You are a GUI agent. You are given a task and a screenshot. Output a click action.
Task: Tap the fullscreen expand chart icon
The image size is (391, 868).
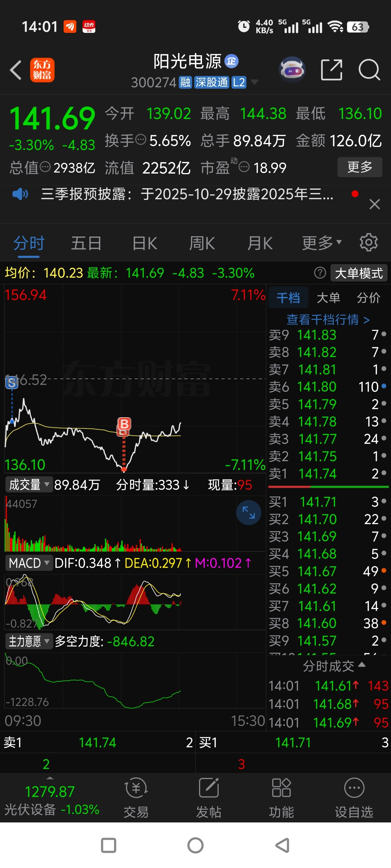tap(249, 512)
